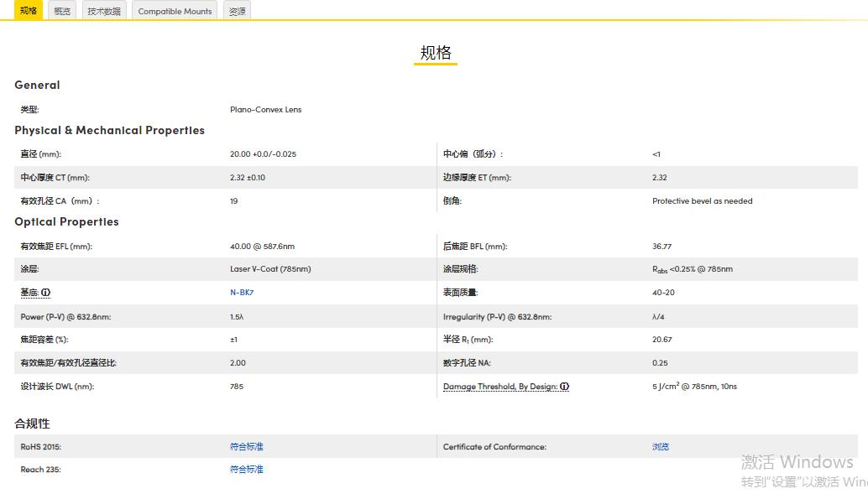Click Damage Threshold, By Design label

coord(500,387)
